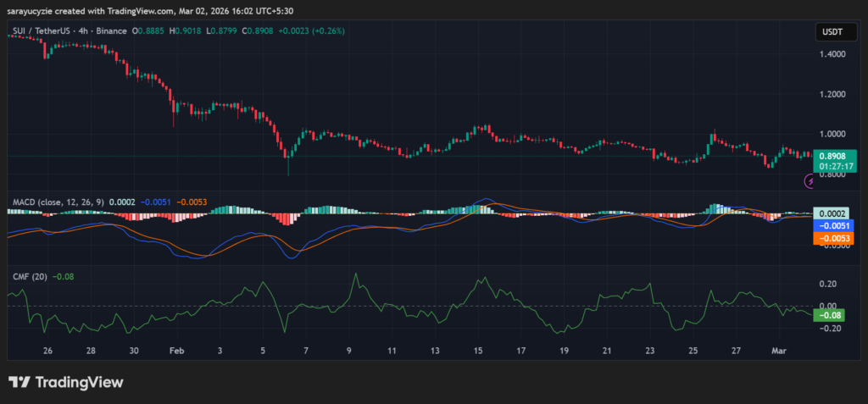This screenshot has width=868, height=404.
Task: Click the green 0.8908 current price label
Action: [834, 156]
